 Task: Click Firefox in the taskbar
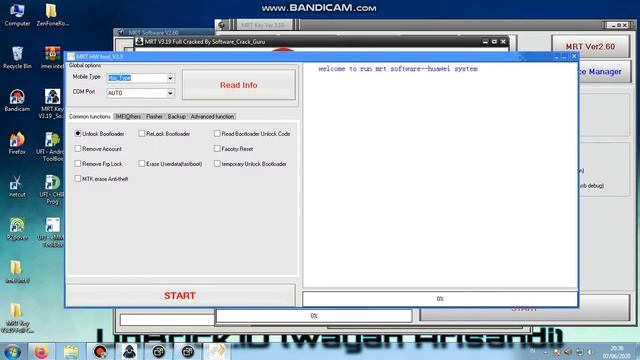click(x=41, y=352)
